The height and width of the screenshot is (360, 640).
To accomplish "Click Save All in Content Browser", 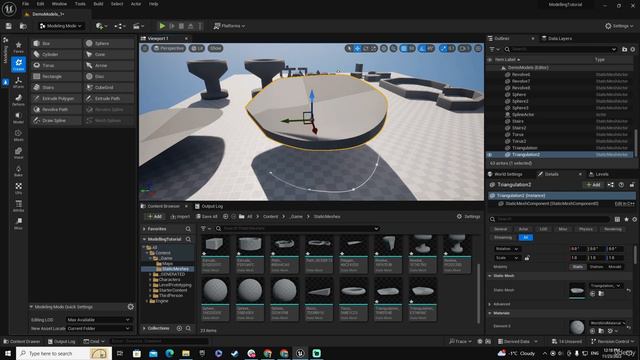I will pyautogui.click(x=207, y=216).
